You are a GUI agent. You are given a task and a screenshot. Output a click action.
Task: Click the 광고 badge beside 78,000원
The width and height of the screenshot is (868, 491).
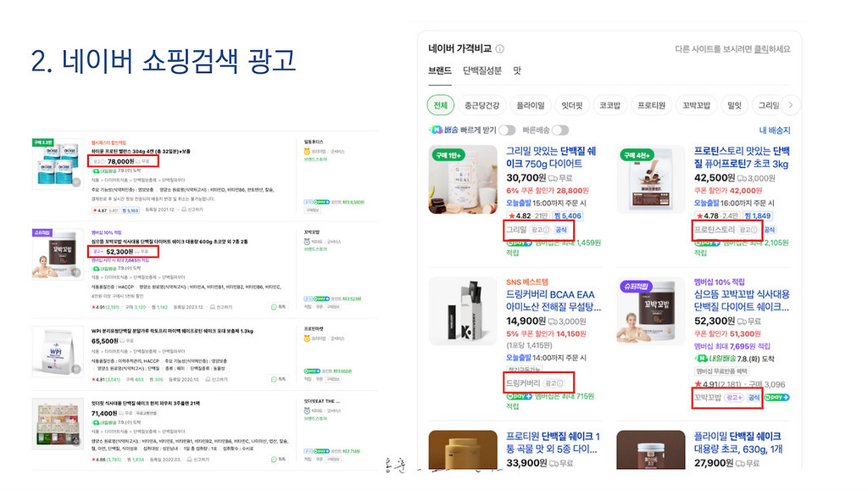[98, 162]
